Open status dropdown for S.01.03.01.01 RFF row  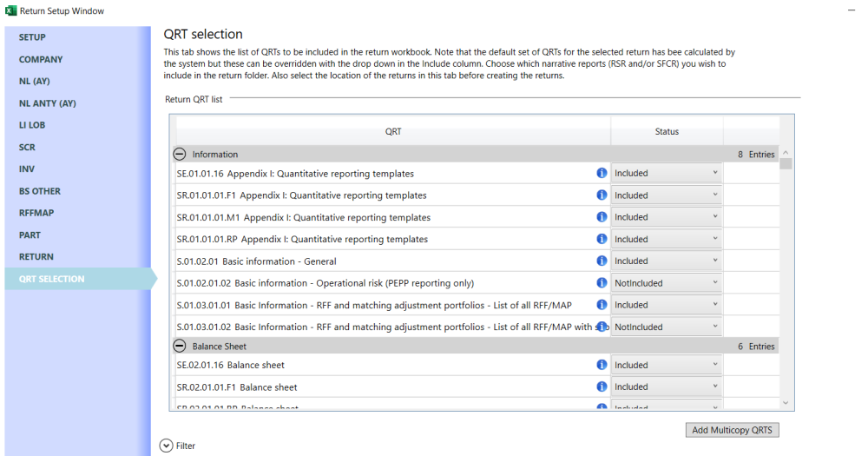point(667,305)
